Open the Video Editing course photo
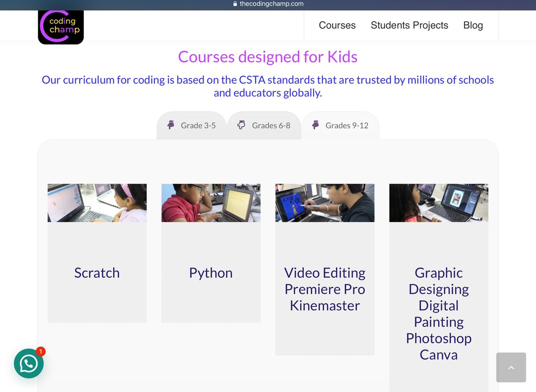 pos(325,203)
